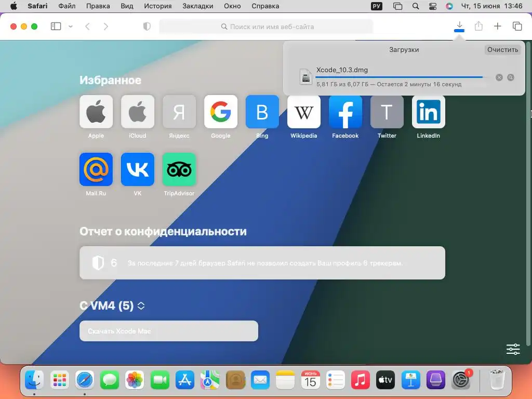The image size is (532, 399).
Task: Click the address search field
Action: (267, 26)
